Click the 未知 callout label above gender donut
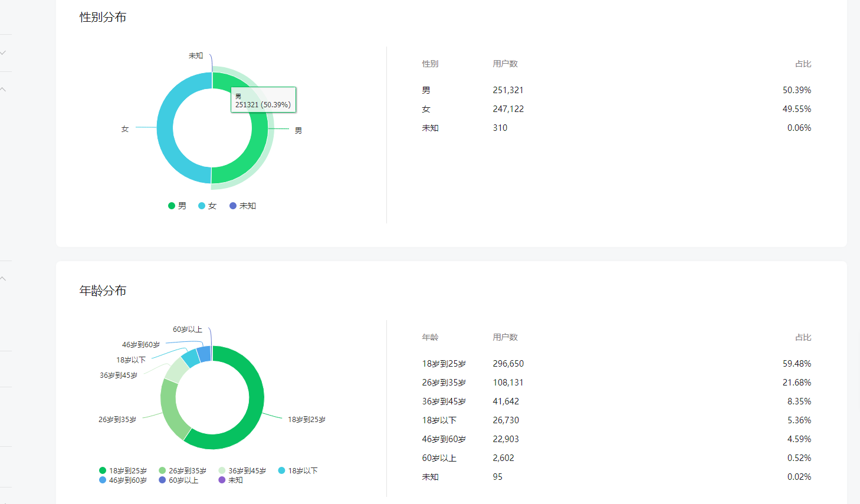Screen dimensions: 860x504 click(x=196, y=56)
